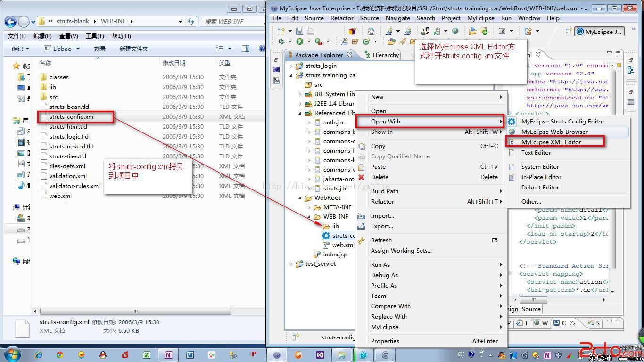Select validator-rules.xml in Explorer file list
The image size is (644, 362).
coord(74,186)
